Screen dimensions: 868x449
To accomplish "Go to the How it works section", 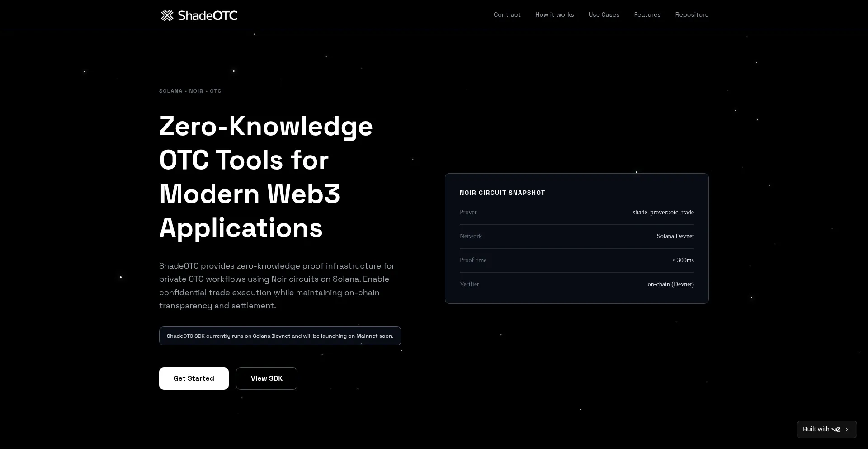I will pos(554,15).
